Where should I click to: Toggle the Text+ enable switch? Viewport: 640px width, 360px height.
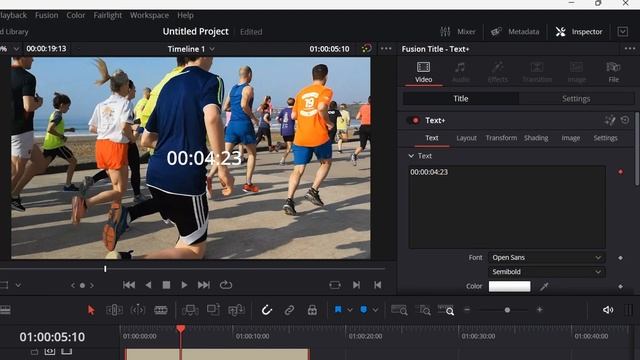pyautogui.click(x=413, y=120)
